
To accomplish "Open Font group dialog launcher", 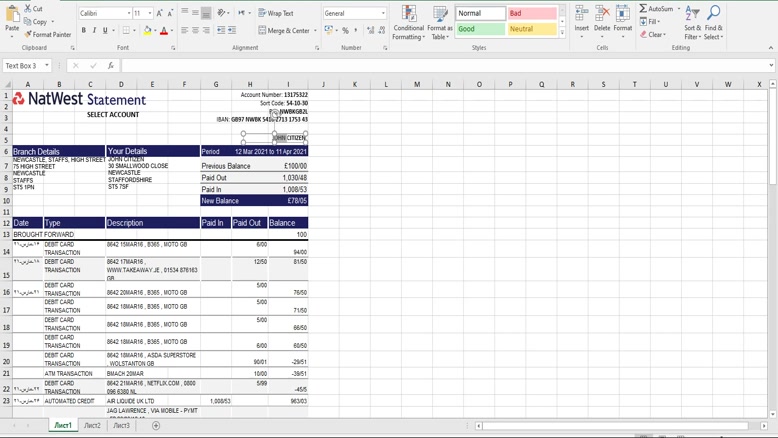I will tap(173, 48).
